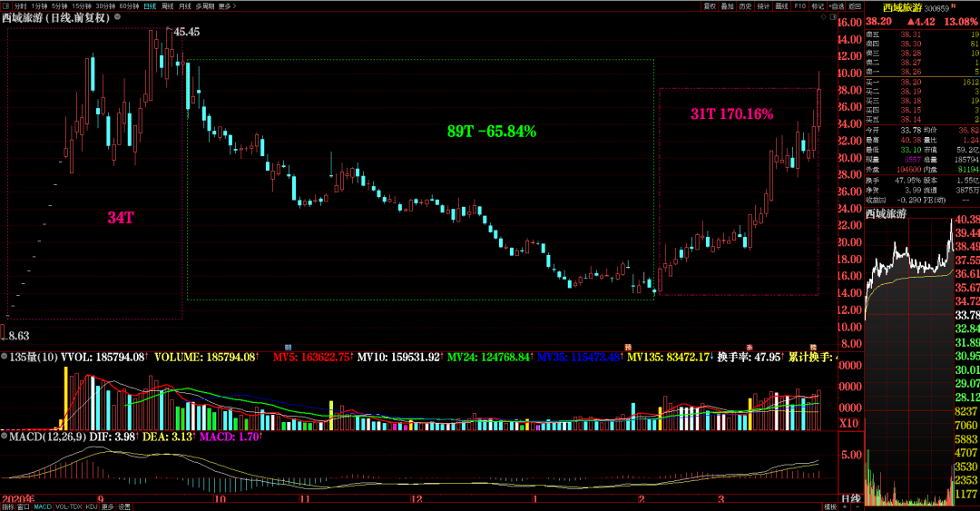Select the 5分钟 period
The image size is (980, 511).
pyautogui.click(x=60, y=6)
